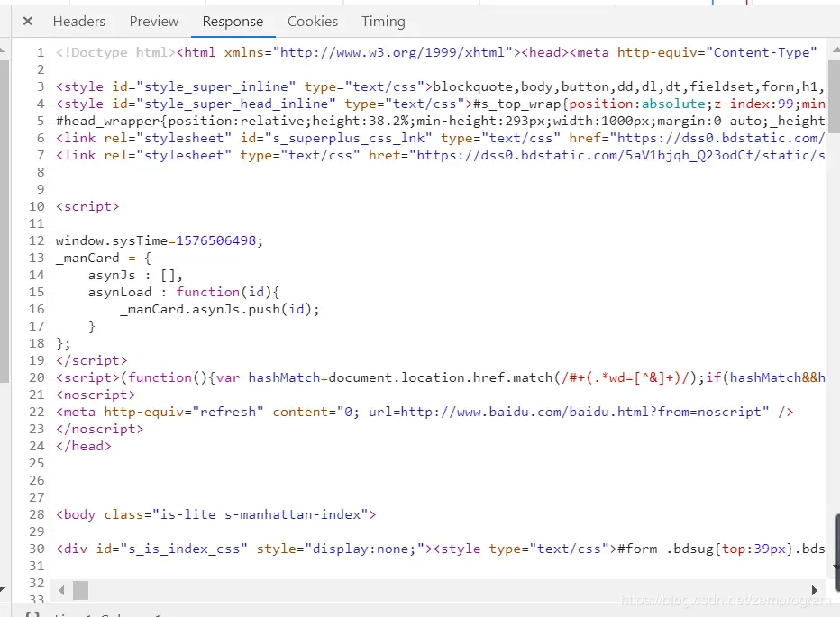The image size is (840, 617).
Task: Click the meta http-equiv="refresh" line
Action: point(425,412)
